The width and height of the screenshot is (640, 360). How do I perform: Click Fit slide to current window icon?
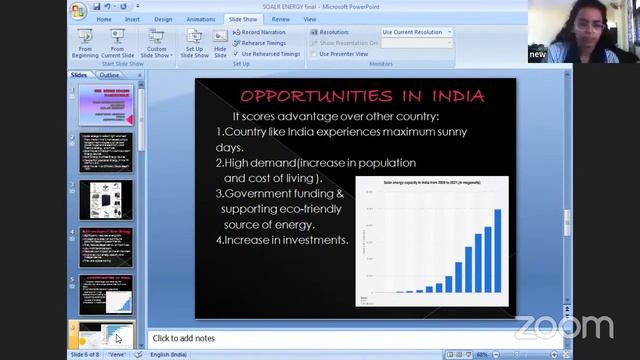pyautogui.click(x=566, y=355)
